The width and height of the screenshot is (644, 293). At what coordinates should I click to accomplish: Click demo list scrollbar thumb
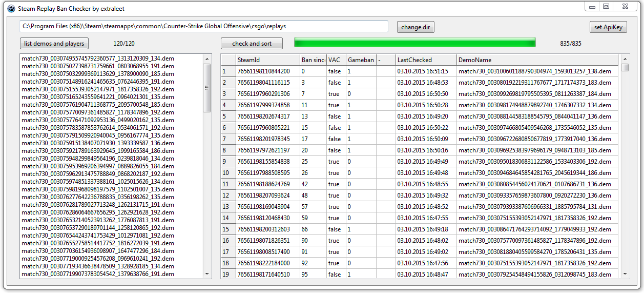point(207,88)
